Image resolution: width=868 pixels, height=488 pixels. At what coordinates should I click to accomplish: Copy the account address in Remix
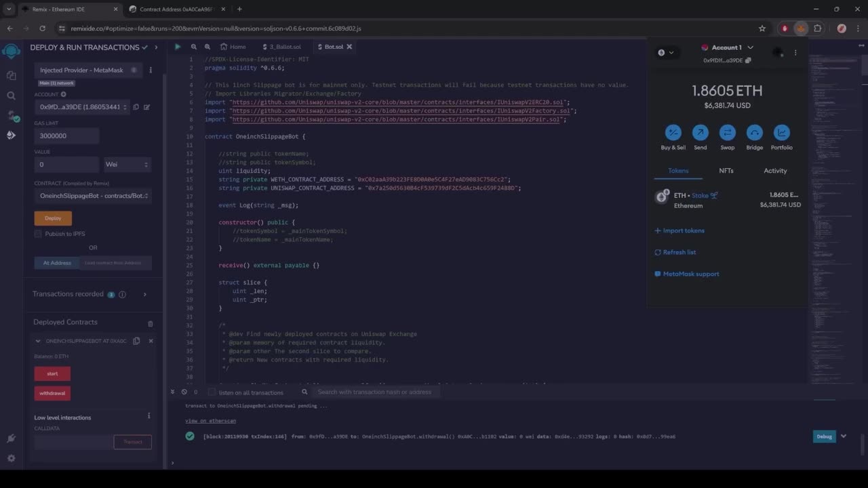(x=136, y=107)
